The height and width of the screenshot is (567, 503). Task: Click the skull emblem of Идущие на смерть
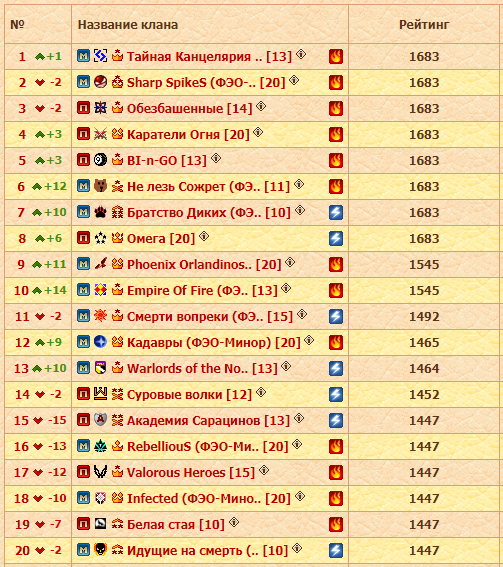pyautogui.click(x=100, y=550)
